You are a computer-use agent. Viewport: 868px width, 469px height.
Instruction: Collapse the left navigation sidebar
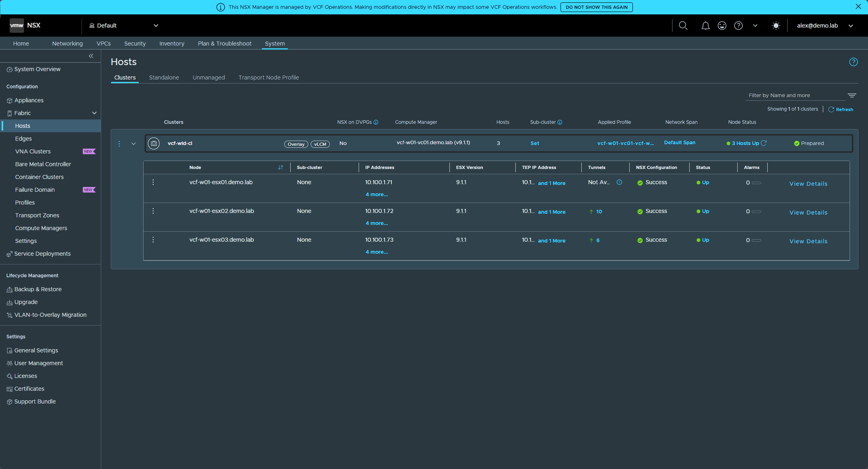point(91,56)
